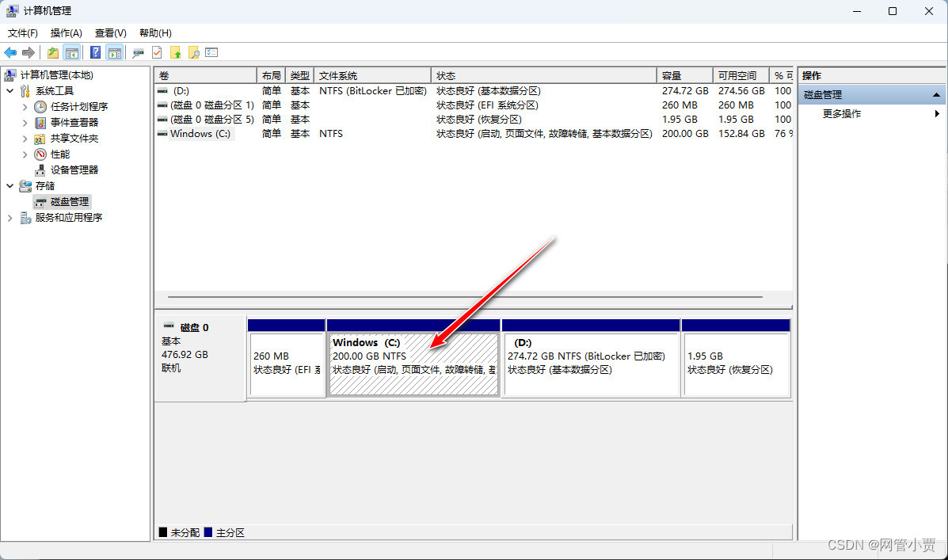Click the horizontal scrollbar under volume list

pyautogui.click(x=465, y=297)
